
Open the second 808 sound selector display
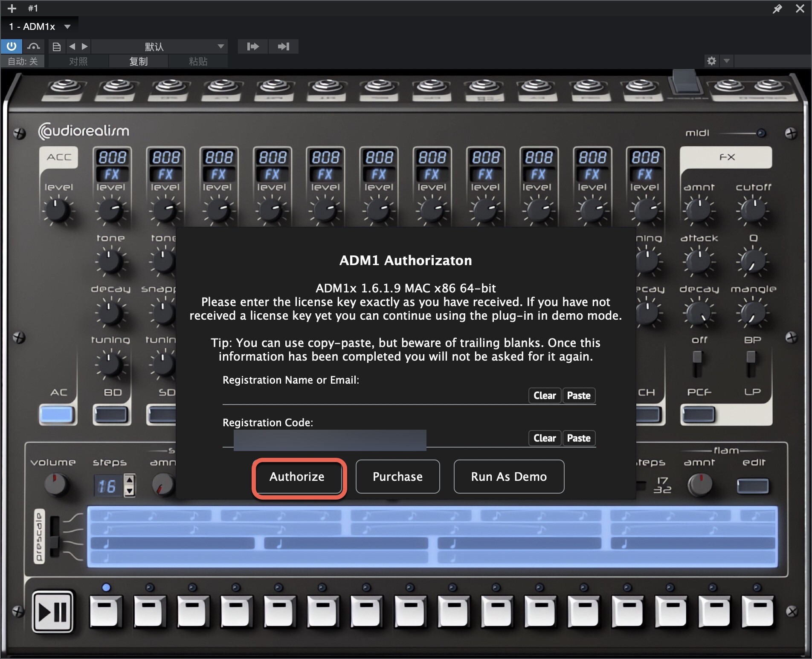pos(165,157)
